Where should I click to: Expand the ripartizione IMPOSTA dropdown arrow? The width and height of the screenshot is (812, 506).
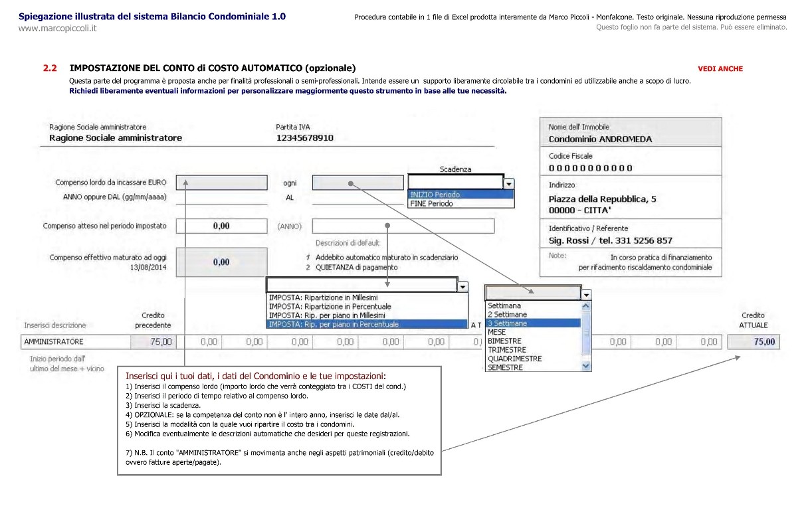point(462,286)
